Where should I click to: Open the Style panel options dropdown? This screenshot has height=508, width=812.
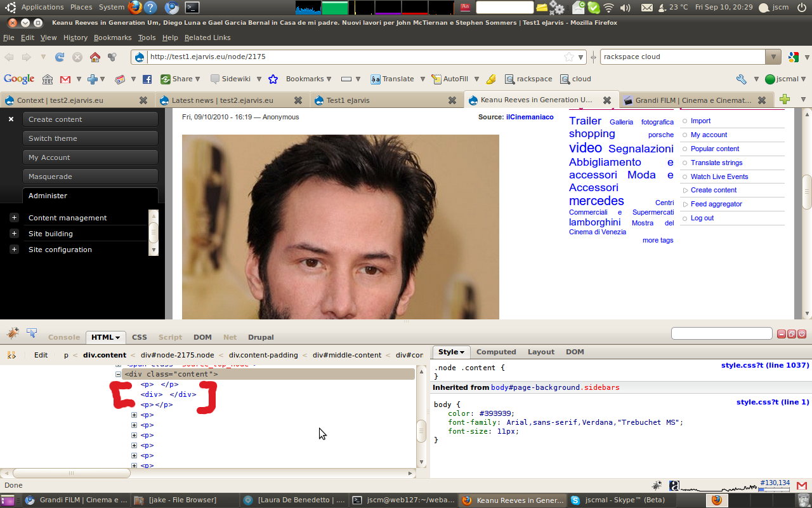(462, 352)
